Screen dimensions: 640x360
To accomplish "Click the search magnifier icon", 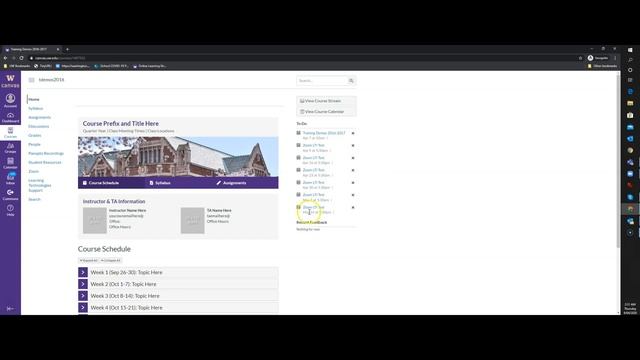I will coord(351,81).
